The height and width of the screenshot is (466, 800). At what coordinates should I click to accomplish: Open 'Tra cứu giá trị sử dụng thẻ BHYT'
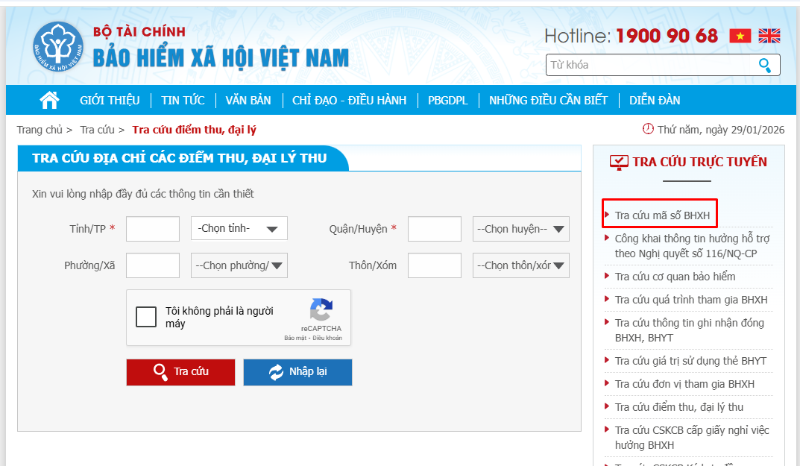pos(690,361)
